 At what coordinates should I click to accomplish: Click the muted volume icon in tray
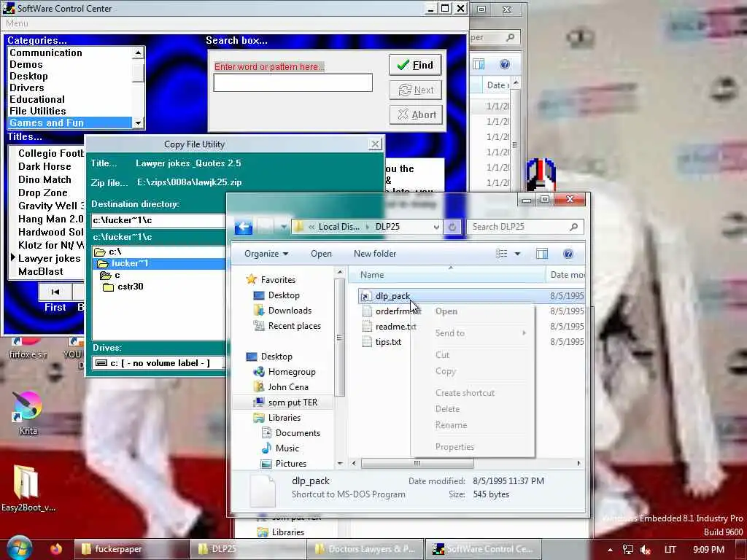(646, 550)
